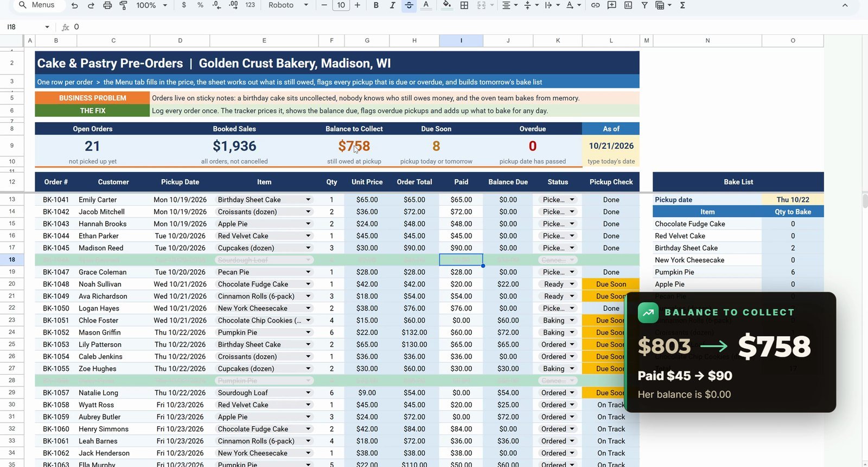Open the fill color paint bucket
This screenshot has height=467, width=868.
pos(446,5)
